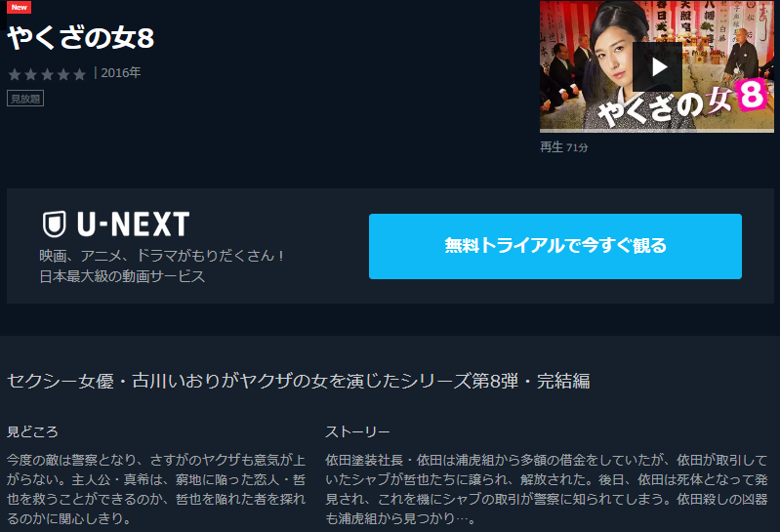The image size is (780, 532).
Task: Rate with the fourth star
Action: tap(63, 74)
